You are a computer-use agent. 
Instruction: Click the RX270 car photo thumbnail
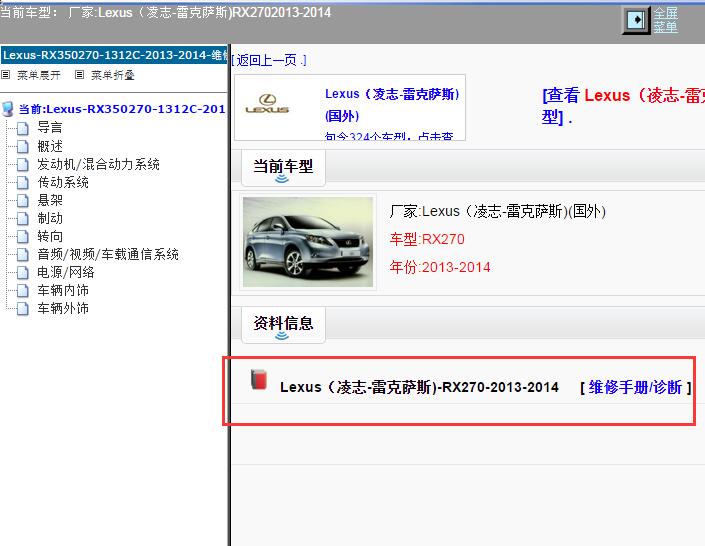(x=308, y=242)
